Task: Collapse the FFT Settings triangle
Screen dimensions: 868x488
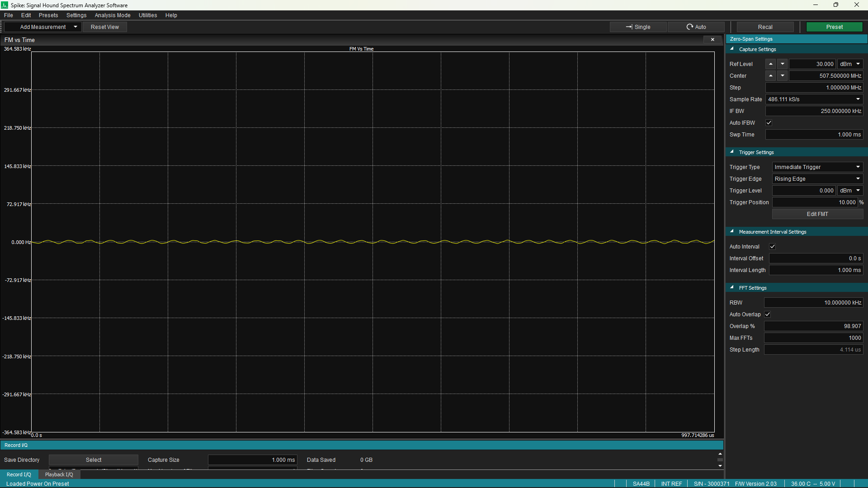Action: pyautogui.click(x=732, y=288)
